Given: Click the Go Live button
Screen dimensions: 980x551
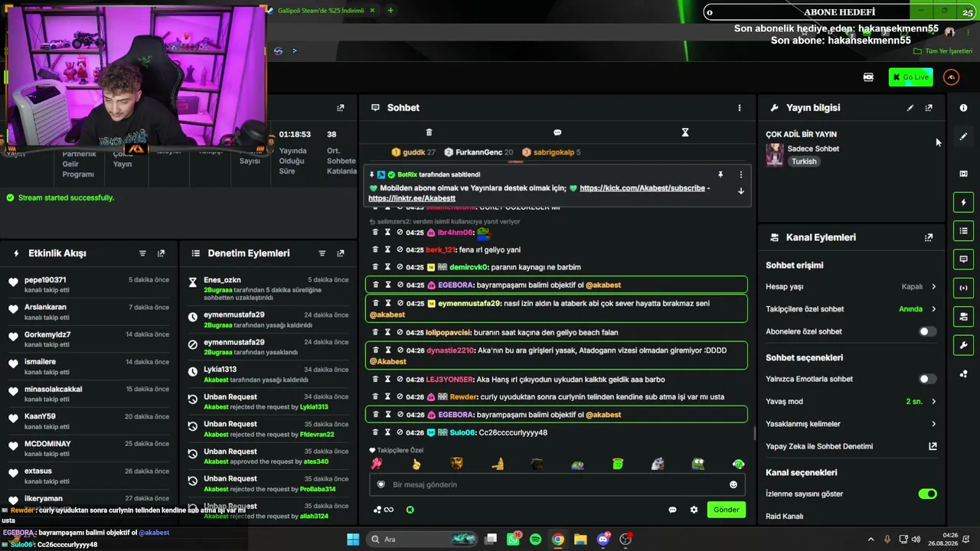Looking at the screenshot, I should [x=911, y=77].
